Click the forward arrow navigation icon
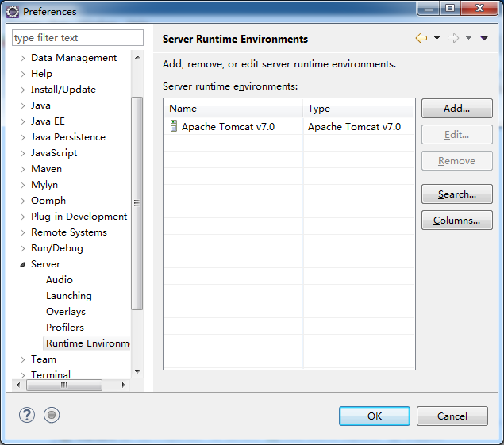Screen dimensions: 504x445 (x=453, y=38)
